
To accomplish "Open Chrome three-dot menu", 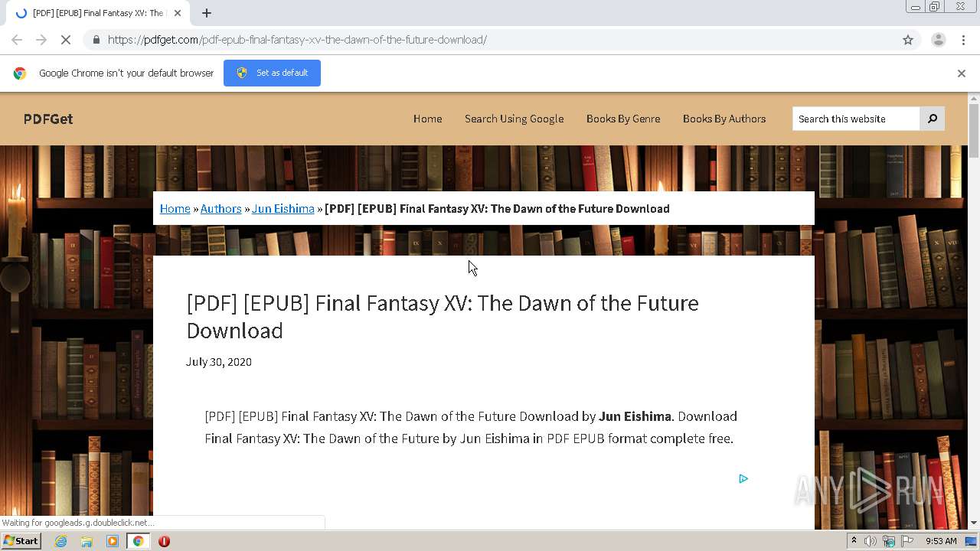I will tap(963, 40).
